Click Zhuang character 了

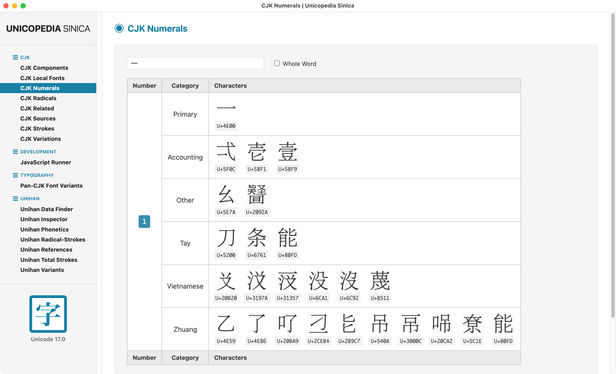(x=257, y=324)
